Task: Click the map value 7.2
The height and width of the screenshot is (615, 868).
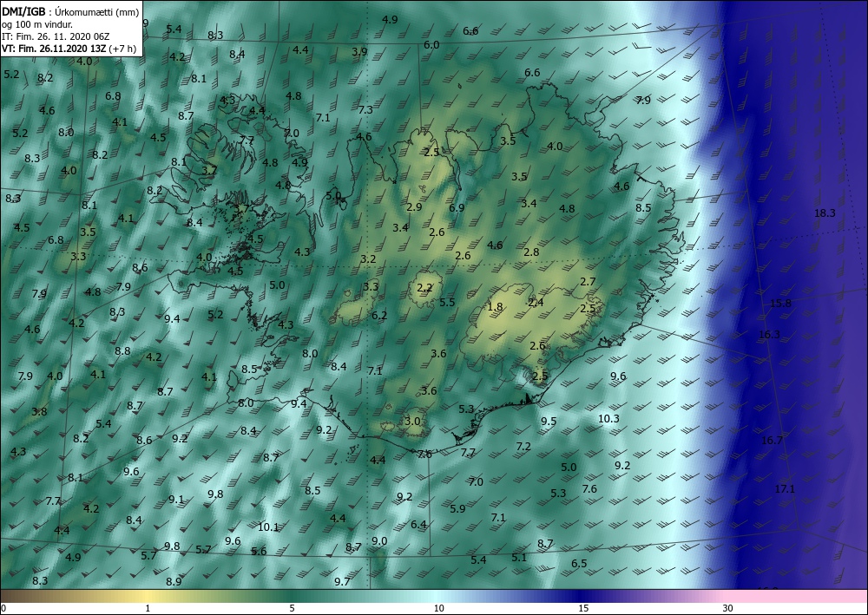Action: [523, 447]
